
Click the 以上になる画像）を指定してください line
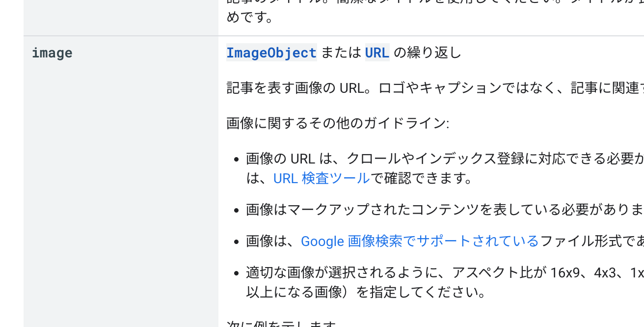pyautogui.click(x=366, y=292)
